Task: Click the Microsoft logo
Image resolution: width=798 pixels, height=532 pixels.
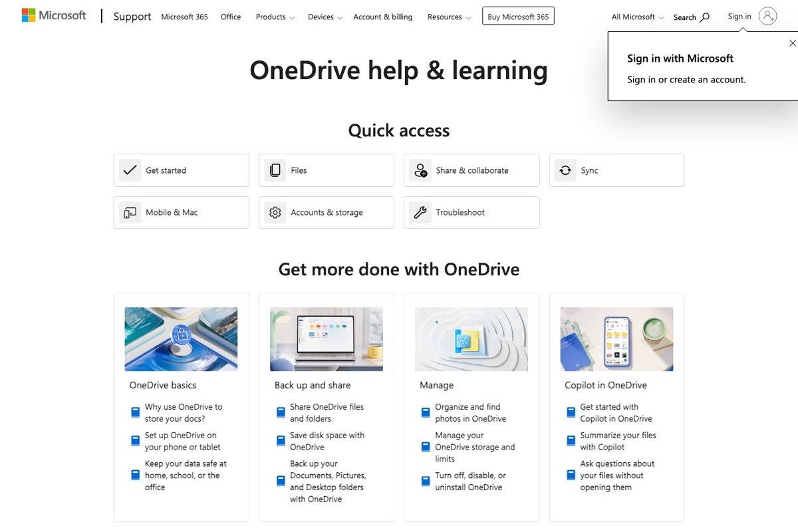Action: click(54, 15)
